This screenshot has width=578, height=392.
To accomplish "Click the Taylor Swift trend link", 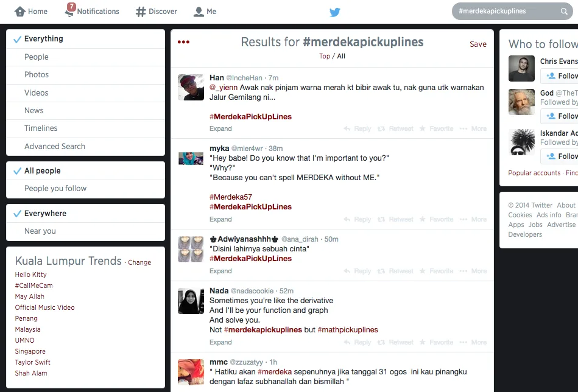I will [x=32, y=363].
